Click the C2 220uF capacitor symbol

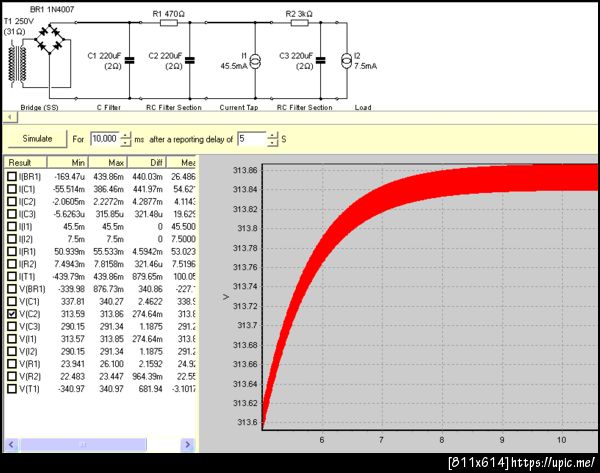coord(190,60)
